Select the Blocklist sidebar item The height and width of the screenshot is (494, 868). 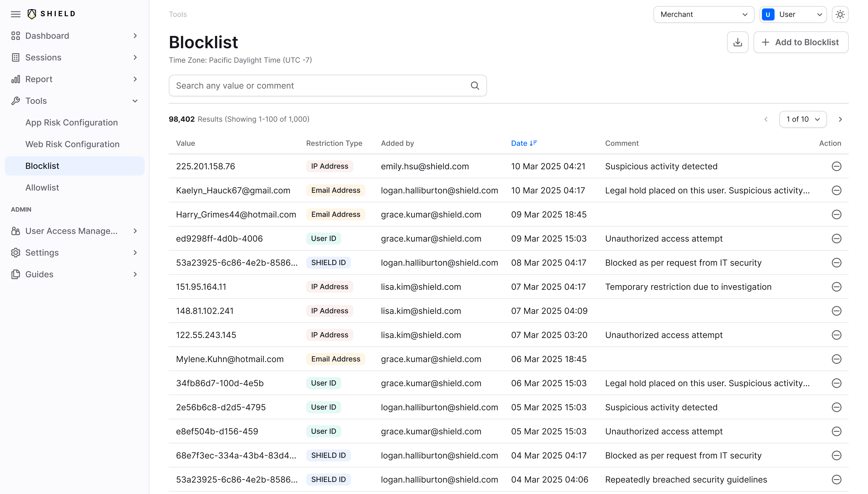[75, 166]
